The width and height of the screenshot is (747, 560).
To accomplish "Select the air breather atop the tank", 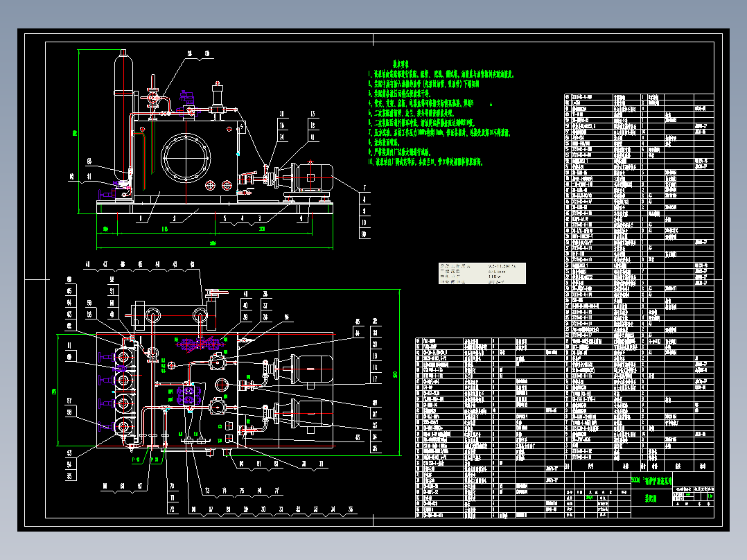I will [218, 96].
